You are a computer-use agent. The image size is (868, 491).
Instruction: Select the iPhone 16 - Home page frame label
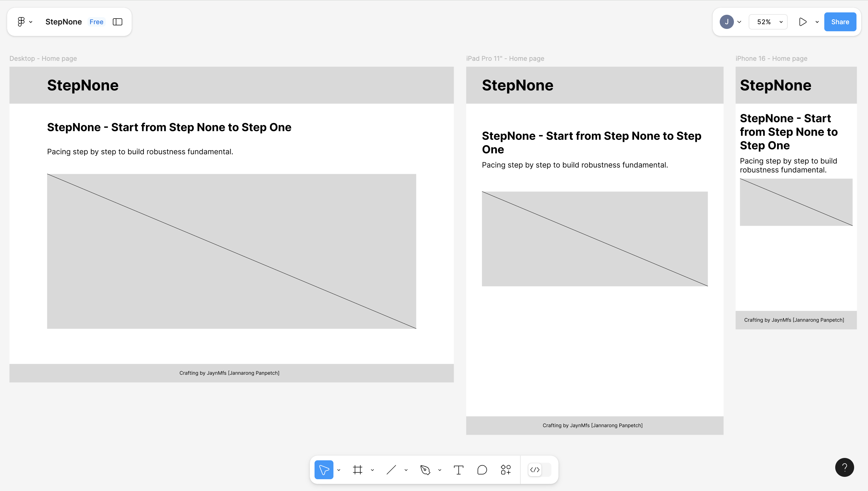click(771, 58)
